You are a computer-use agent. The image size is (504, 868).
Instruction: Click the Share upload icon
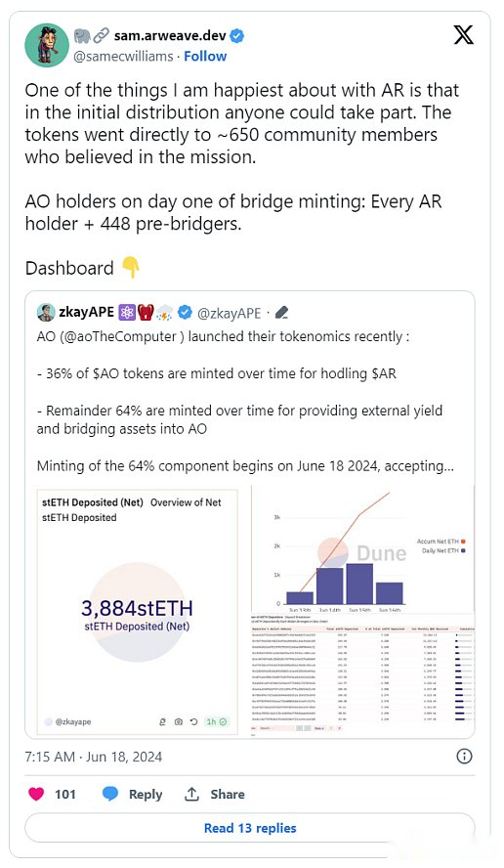coord(192,795)
